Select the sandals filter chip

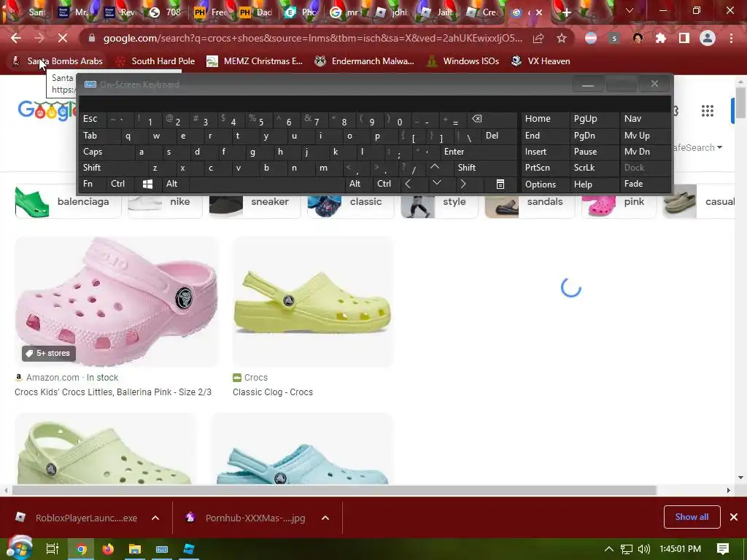point(530,202)
